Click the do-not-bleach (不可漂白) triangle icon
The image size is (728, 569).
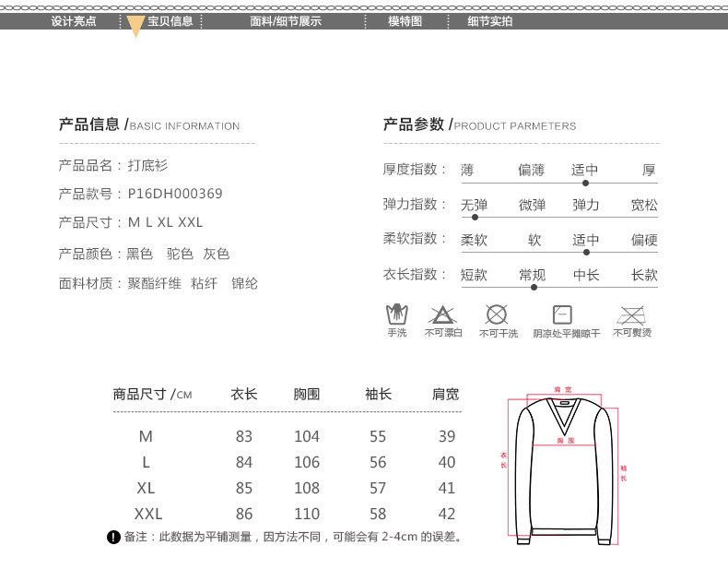[443, 314]
